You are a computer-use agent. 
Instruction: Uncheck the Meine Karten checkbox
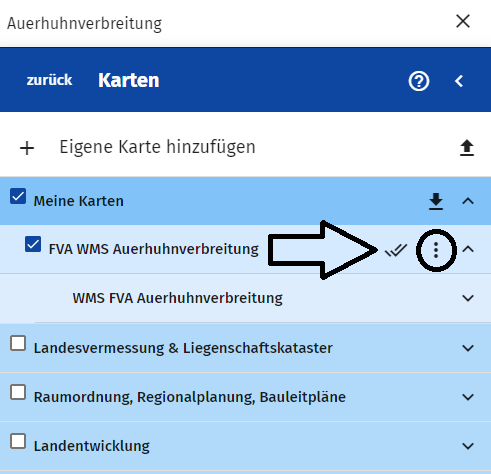pyautogui.click(x=18, y=196)
